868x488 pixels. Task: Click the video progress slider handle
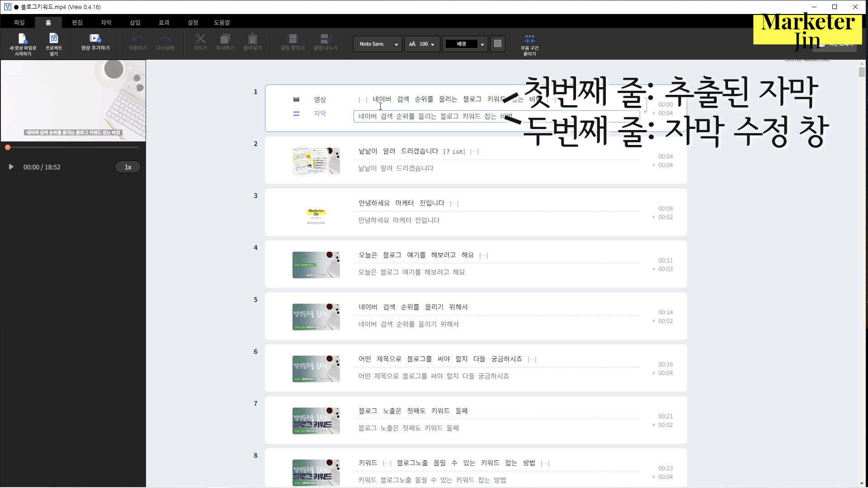(8, 147)
